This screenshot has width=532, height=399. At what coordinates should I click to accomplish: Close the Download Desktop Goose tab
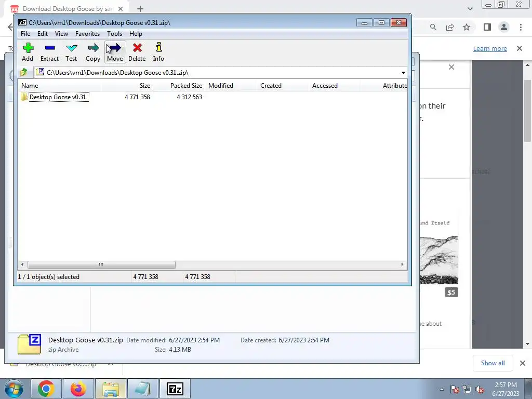pos(121,9)
